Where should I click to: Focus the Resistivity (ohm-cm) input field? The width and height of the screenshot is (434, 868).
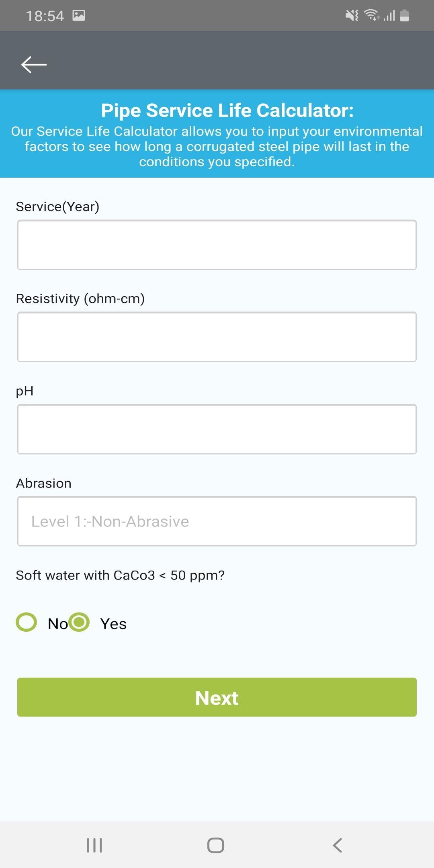point(217,337)
